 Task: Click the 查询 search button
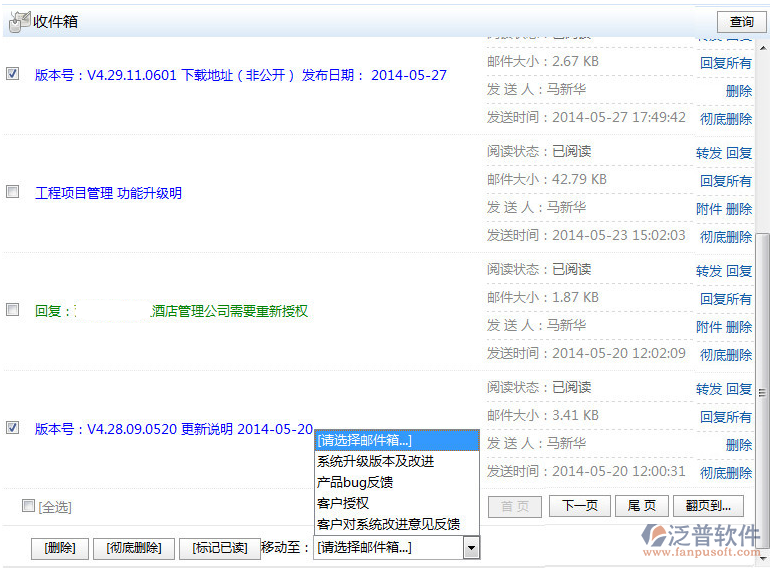741,21
